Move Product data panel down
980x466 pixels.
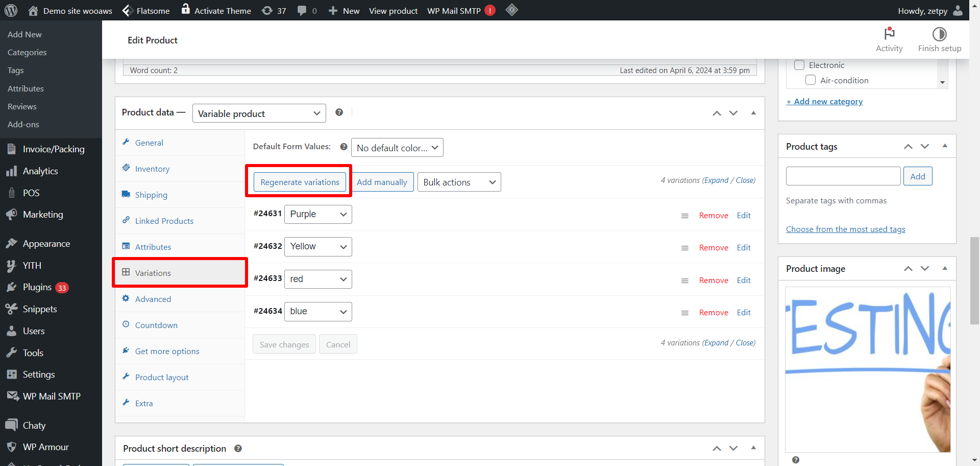(733, 113)
